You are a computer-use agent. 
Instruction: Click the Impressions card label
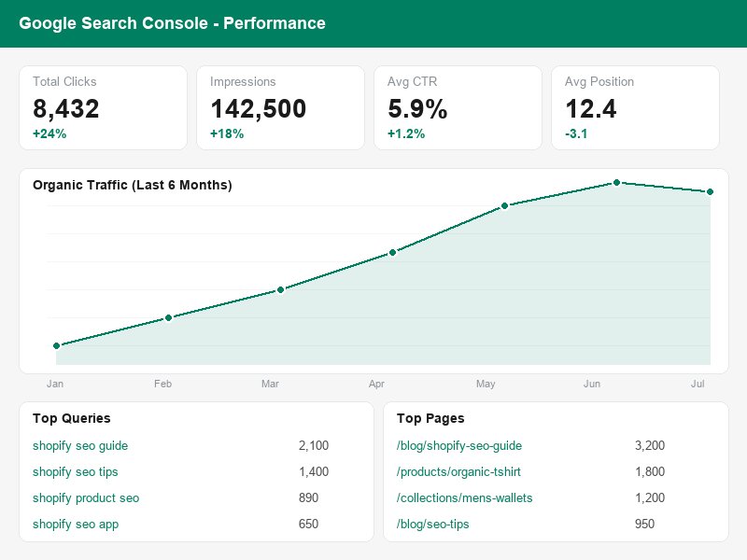243,82
